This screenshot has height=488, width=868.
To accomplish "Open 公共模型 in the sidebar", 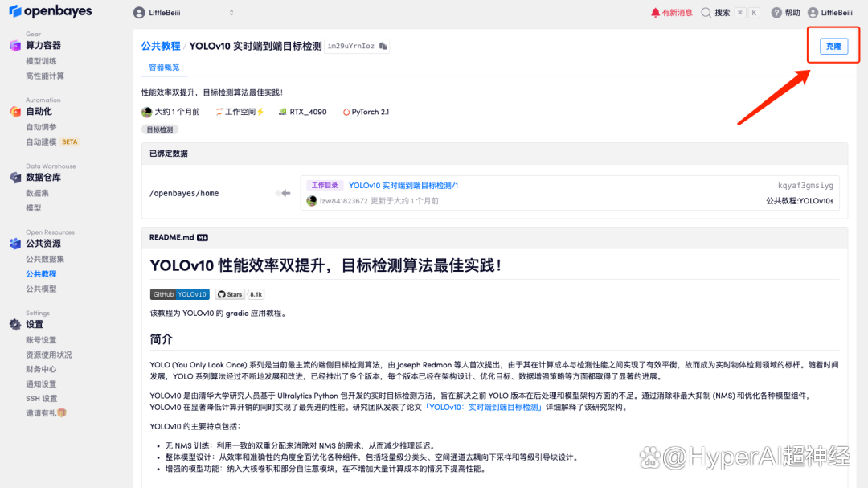I will click(x=41, y=289).
